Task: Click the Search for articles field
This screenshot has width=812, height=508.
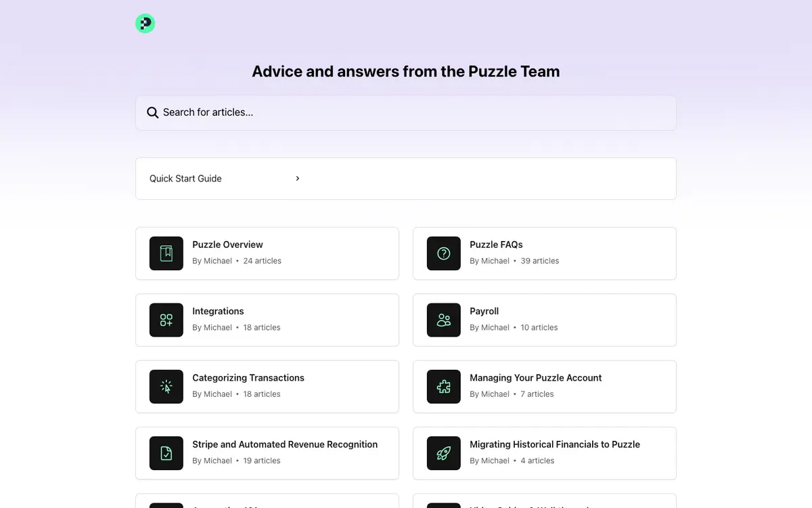Action: coord(406,112)
